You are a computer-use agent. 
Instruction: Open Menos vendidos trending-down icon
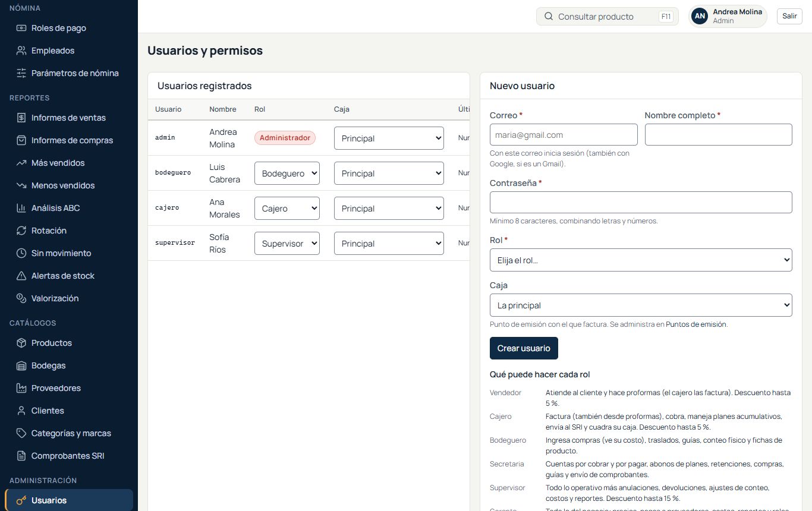point(21,185)
